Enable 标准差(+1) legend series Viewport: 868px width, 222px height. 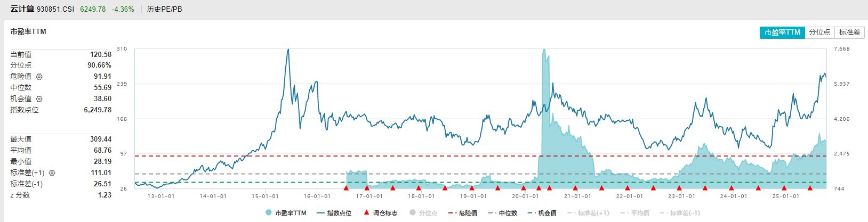[x=588, y=213]
